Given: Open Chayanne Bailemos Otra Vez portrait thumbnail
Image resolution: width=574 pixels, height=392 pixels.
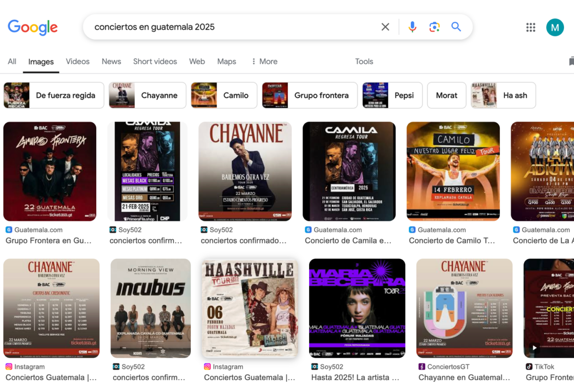Looking at the screenshot, I should pyautogui.click(x=245, y=171).
